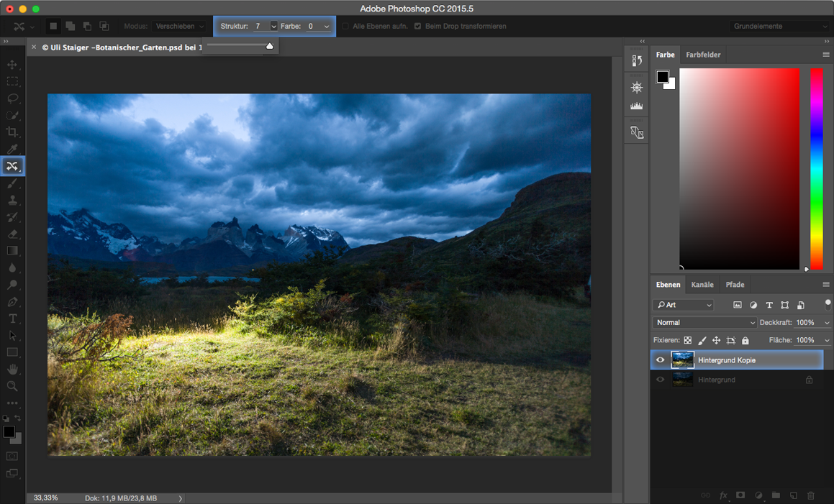
Task: Open the Farbe panel menu
Action: pyautogui.click(x=826, y=54)
